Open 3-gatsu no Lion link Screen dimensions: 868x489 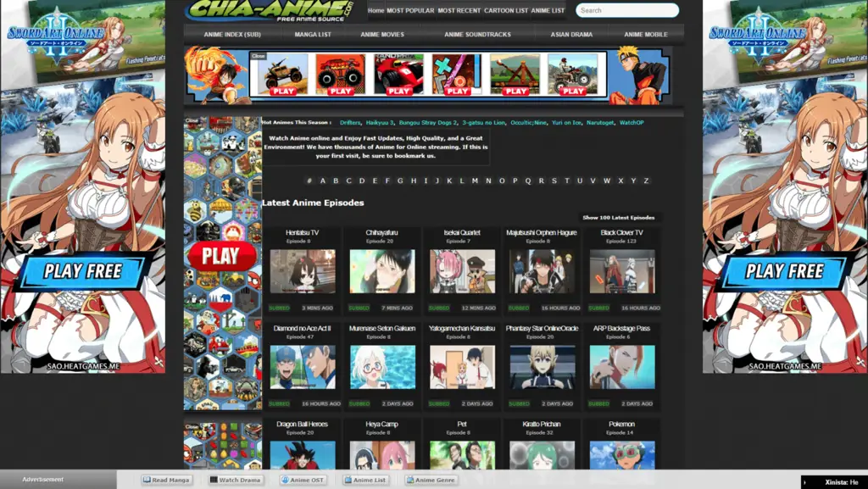483,123
